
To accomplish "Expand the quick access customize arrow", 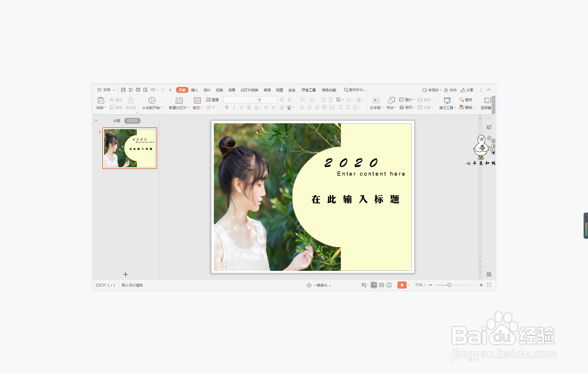I will (x=170, y=90).
